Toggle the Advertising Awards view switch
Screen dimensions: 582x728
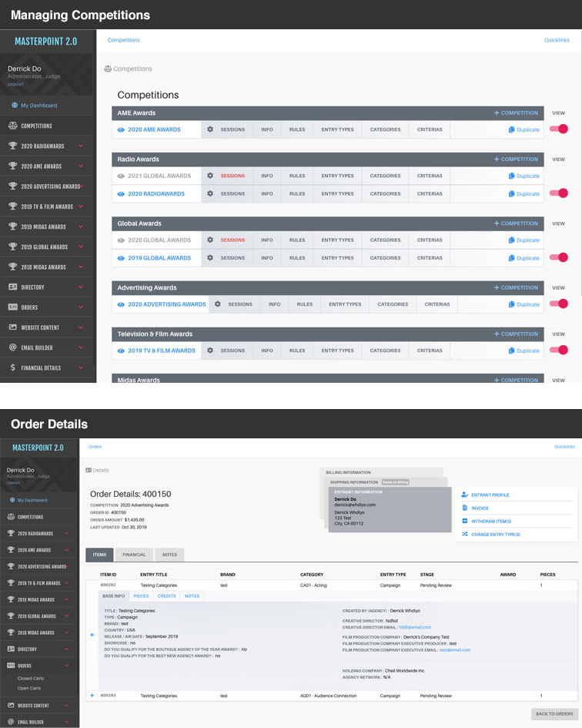coord(559,304)
